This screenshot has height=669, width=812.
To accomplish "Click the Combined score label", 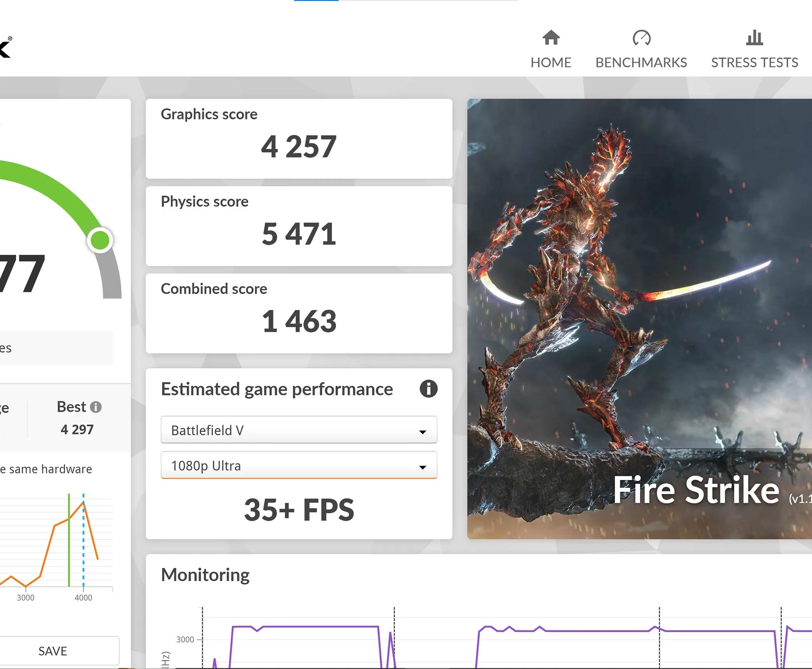I will pyautogui.click(x=214, y=289).
